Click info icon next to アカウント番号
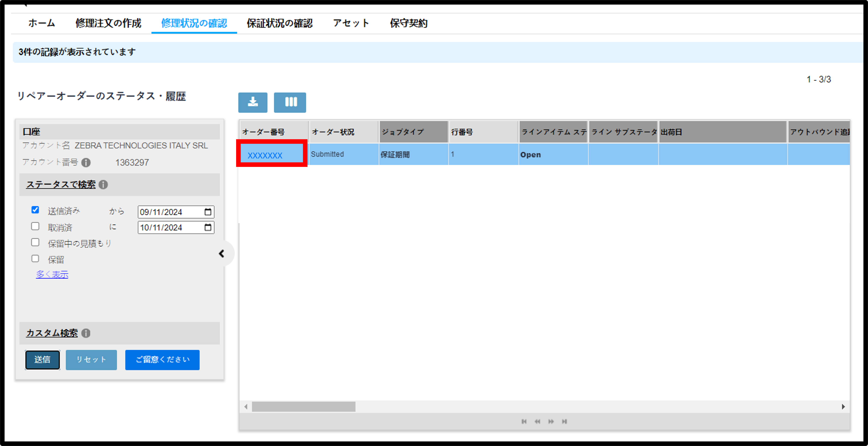Screen dimensions: 868x446 [x=86, y=163]
